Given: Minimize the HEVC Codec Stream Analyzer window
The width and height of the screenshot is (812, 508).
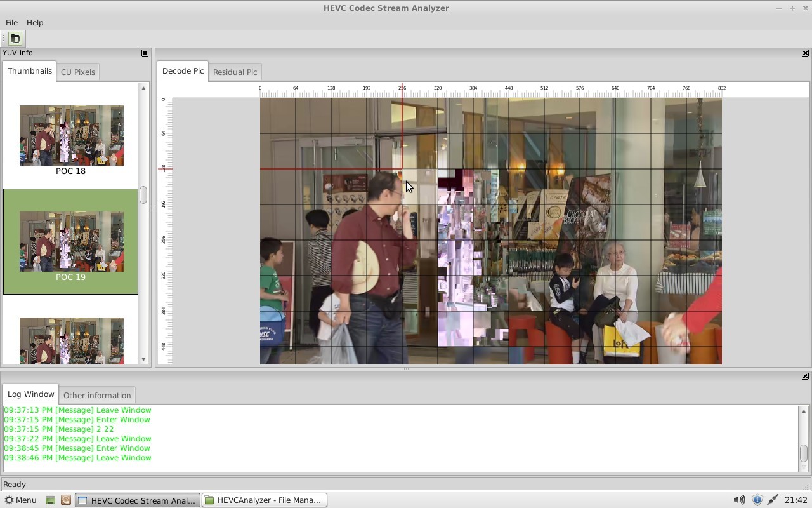Looking at the screenshot, I should tap(779, 8).
